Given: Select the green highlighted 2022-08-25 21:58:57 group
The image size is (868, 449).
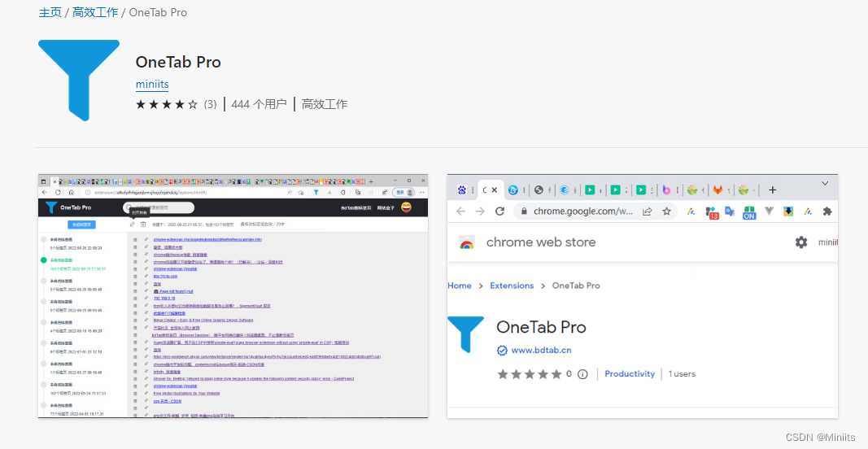Looking at the screenshot, I should (77, 264).
